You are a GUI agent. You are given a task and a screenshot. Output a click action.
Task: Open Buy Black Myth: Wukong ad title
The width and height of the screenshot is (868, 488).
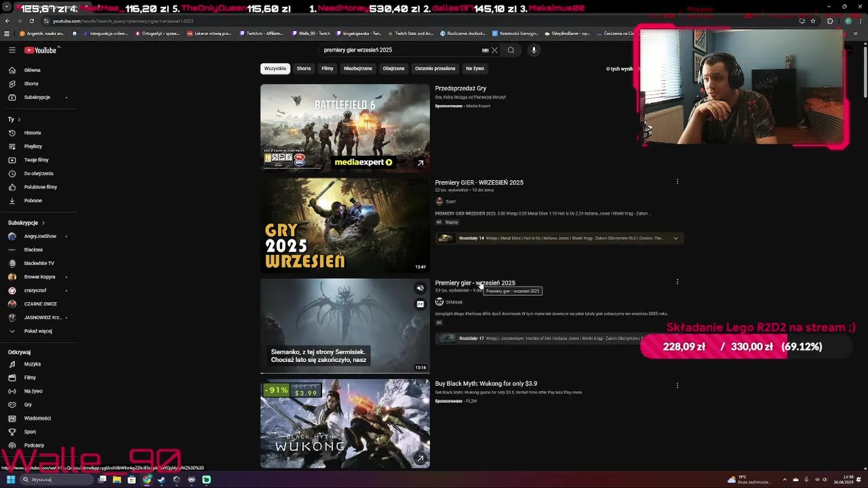(486, 384)
